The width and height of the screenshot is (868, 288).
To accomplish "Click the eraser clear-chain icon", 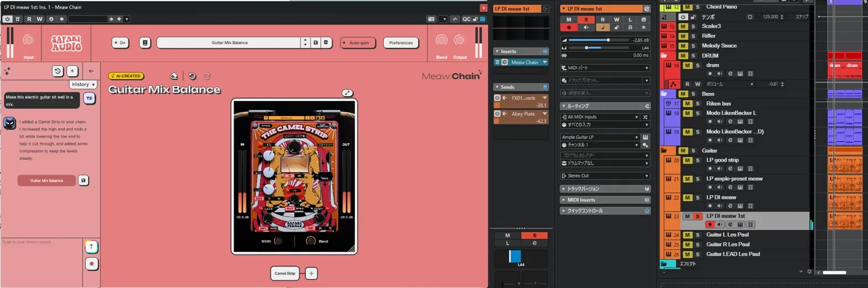I will tap(174, 76).
